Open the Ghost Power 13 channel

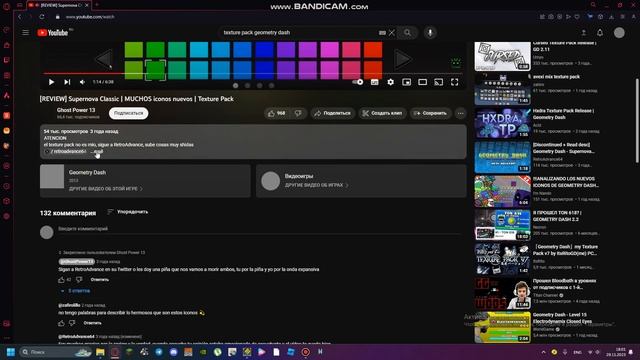76,110
